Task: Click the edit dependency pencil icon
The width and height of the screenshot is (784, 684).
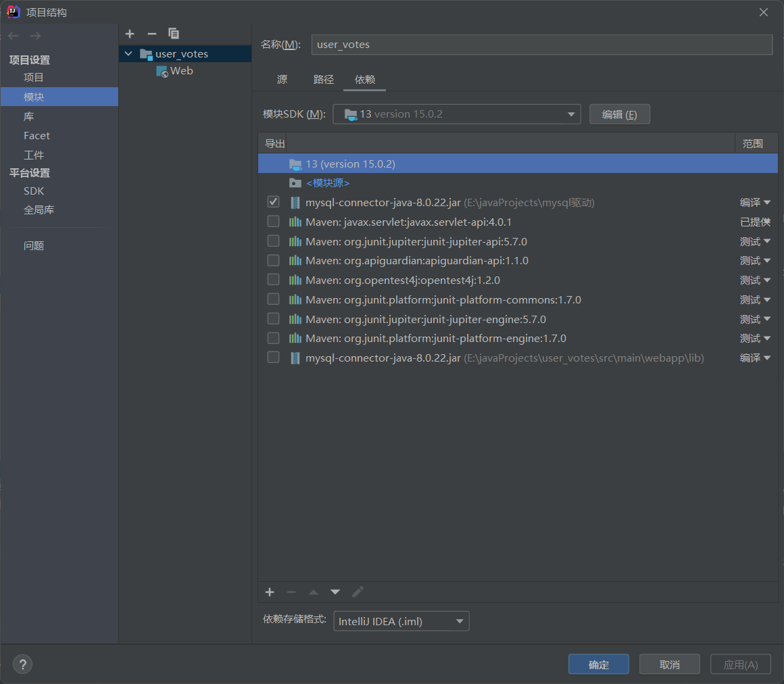Action: pyautogui.click(x=358, y=591)
